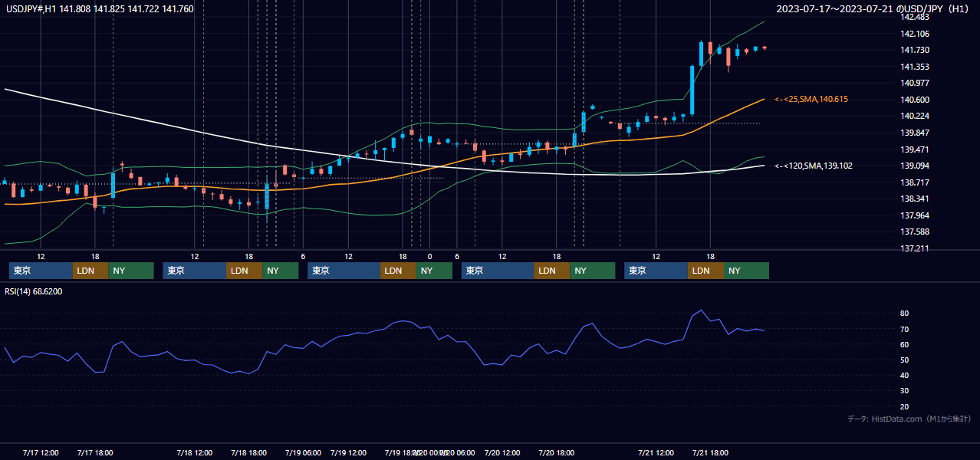Select the 7/20 18:00 time axis label
980x460 pixels.
[557, 453]
